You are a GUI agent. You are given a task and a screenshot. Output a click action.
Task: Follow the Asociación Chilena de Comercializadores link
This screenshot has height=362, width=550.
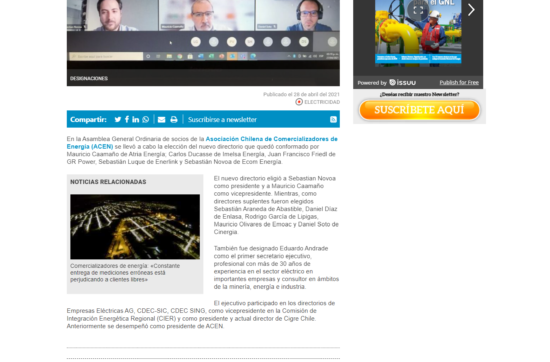click(202, 143)
